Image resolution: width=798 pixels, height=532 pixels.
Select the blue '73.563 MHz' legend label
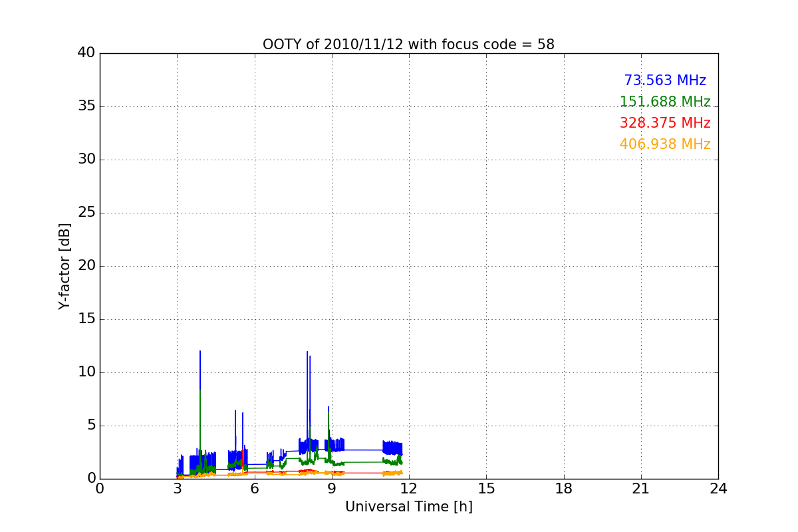[665, 80]
